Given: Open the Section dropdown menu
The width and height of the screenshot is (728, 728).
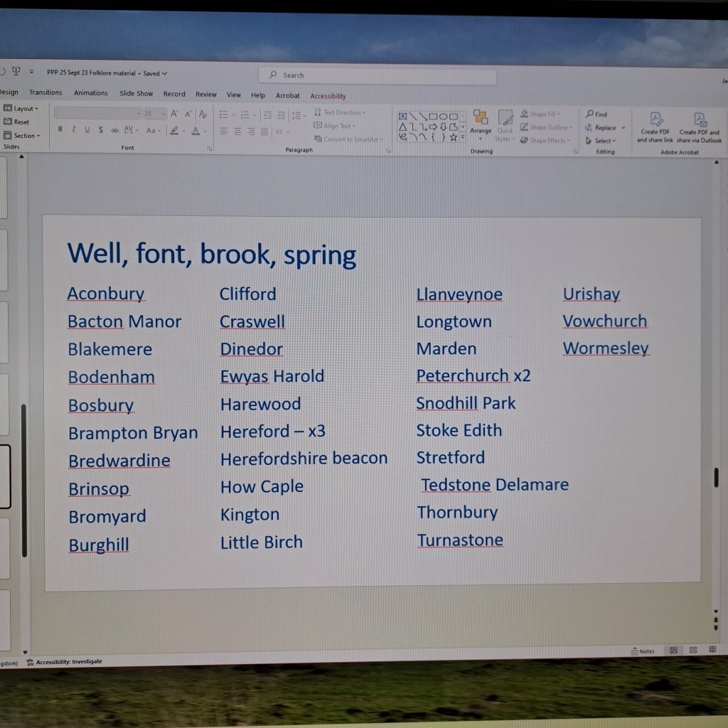Looking at the screenshot, I should [23, 136].
